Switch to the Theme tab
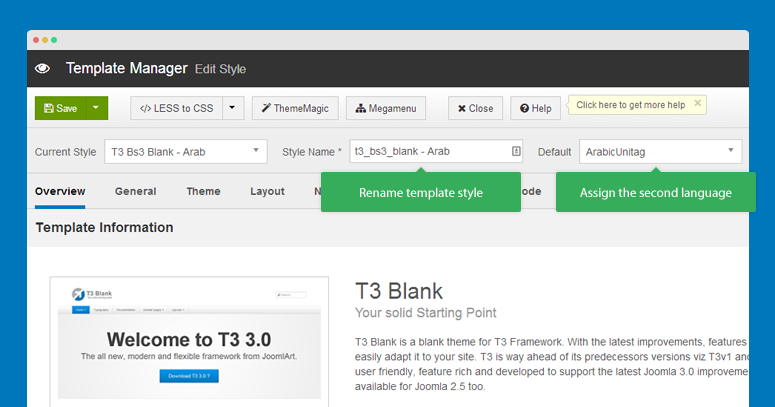The height and width of the screenshot is (407, 775). 203,191
